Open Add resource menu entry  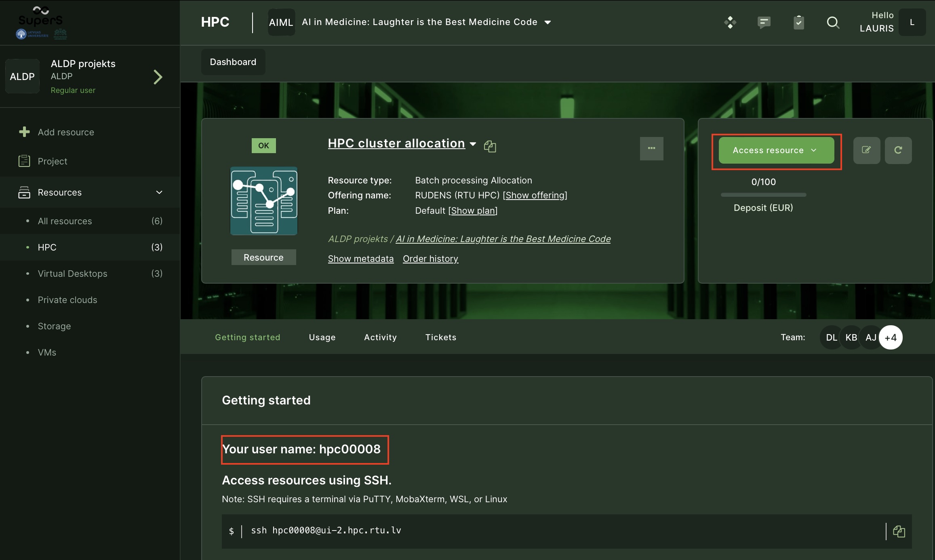coord(66,132)
